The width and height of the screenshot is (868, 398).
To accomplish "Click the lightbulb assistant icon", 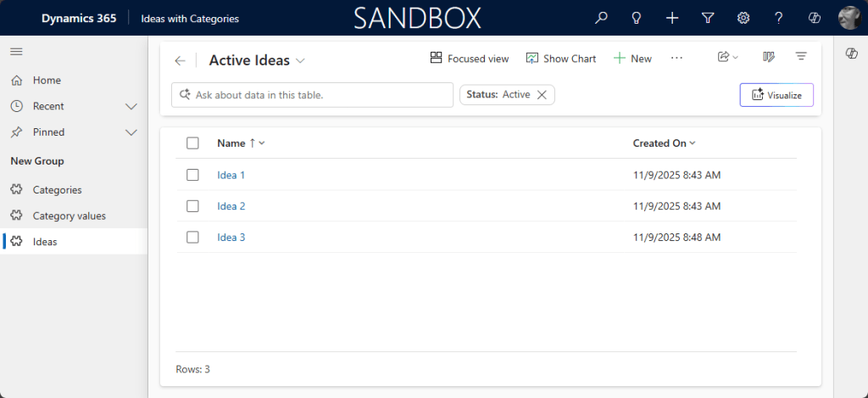I will coord(637,18).
